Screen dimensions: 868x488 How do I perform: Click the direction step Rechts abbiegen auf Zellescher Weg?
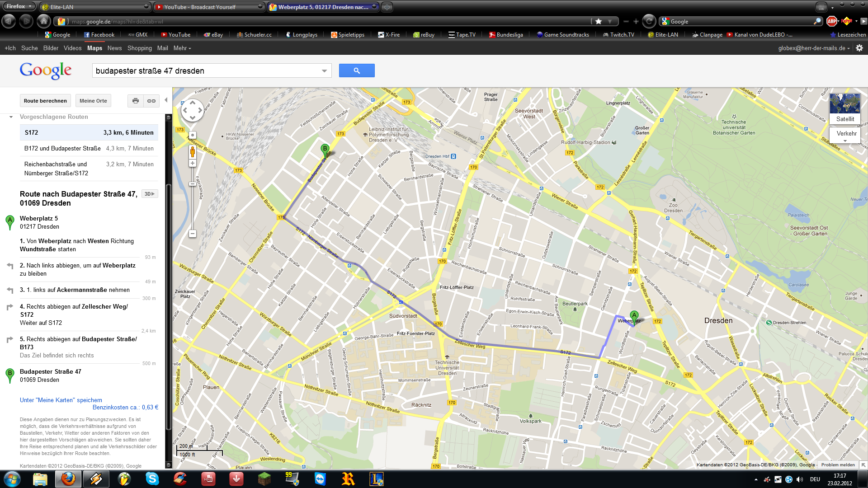tap(81, 314)
